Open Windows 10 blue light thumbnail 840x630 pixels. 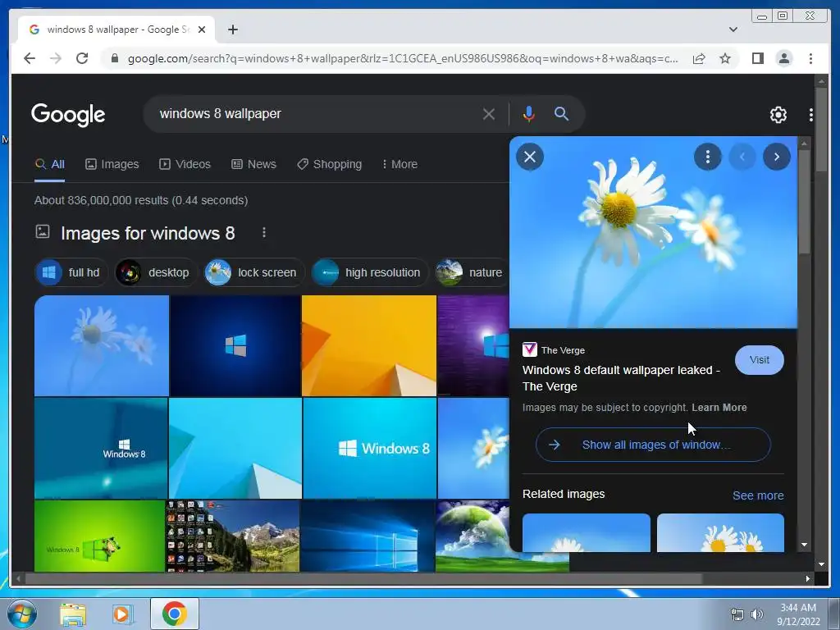[x=367, y=536]
